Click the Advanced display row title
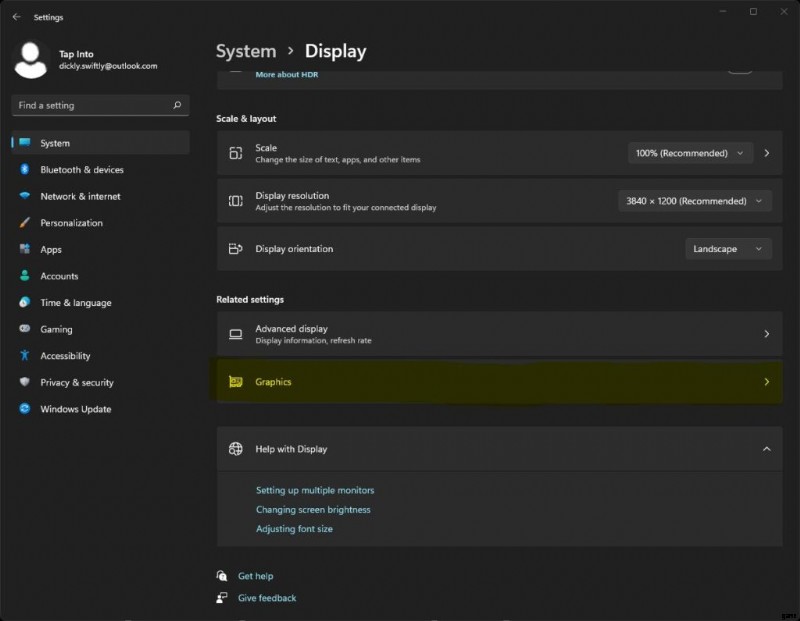This screenshot has width=800, height=621. (291, 329)
